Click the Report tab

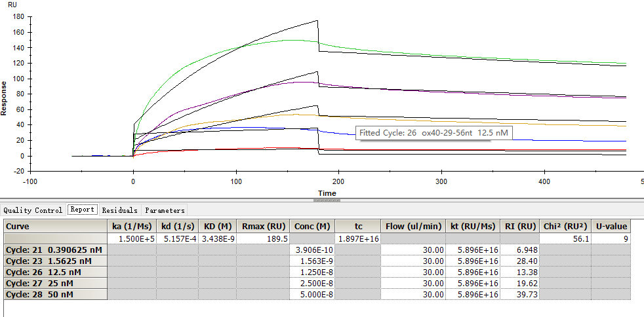point(83,210)
